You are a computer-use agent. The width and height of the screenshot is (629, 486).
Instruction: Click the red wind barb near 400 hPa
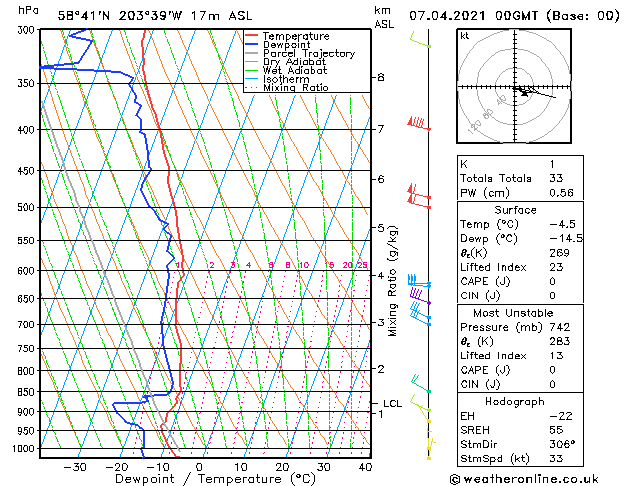[419, 123]
